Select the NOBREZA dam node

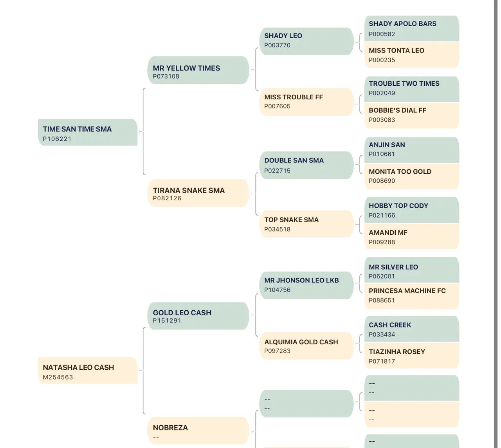[x=198, y=431]
